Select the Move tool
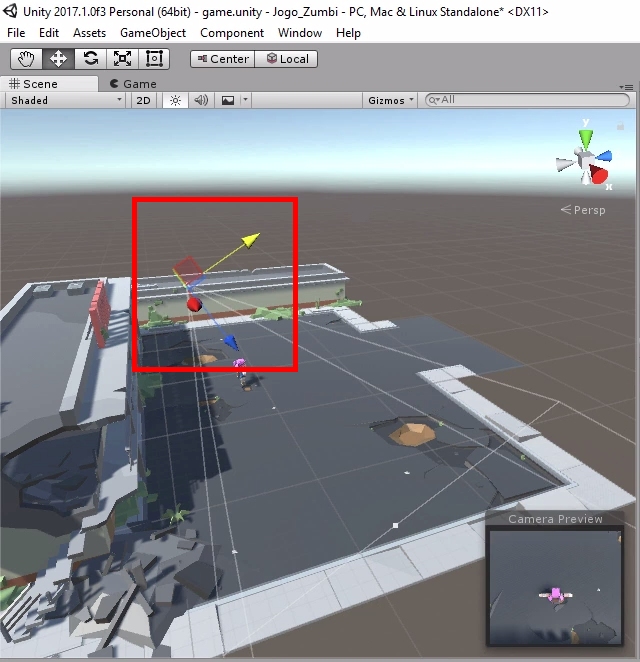 58,59
